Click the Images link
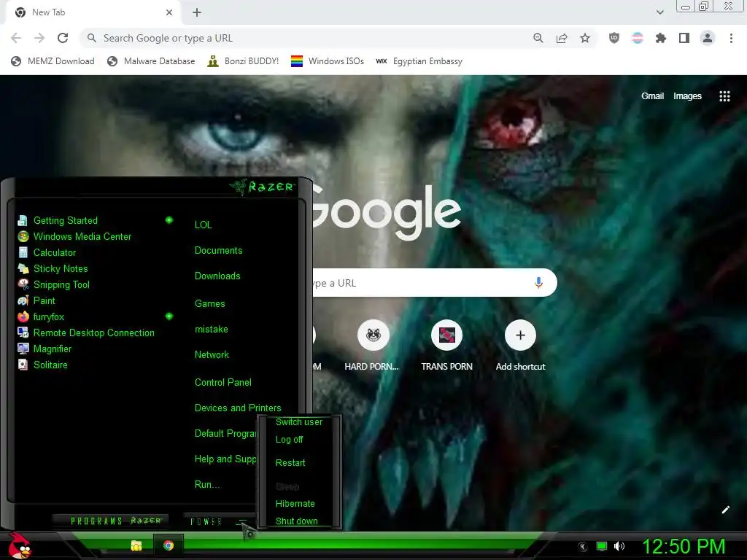 click(687, 96)
